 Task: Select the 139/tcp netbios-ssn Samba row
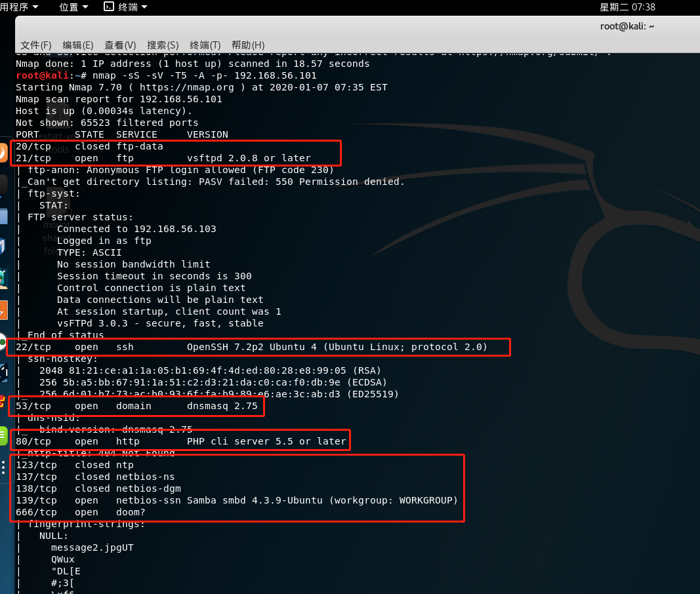click(237, 500)
